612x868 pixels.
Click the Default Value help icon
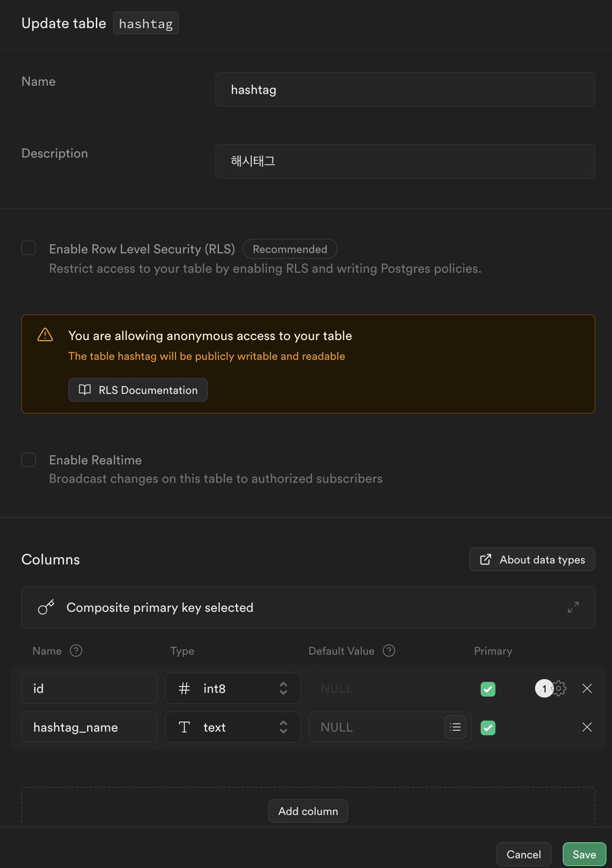point(389,651)
